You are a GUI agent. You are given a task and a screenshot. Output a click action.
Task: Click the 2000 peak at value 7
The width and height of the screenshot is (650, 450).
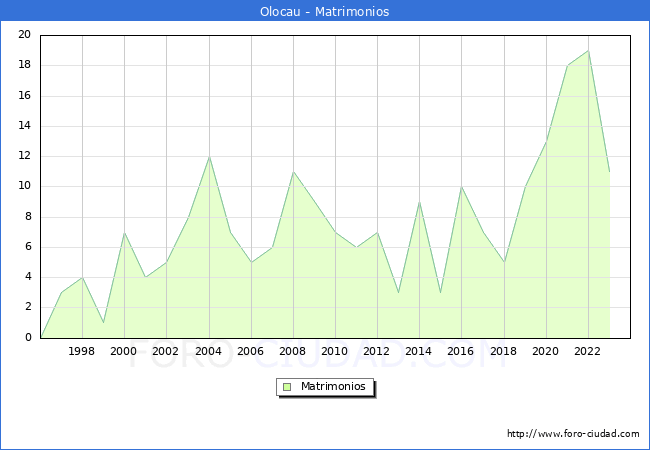pos(124,232)
